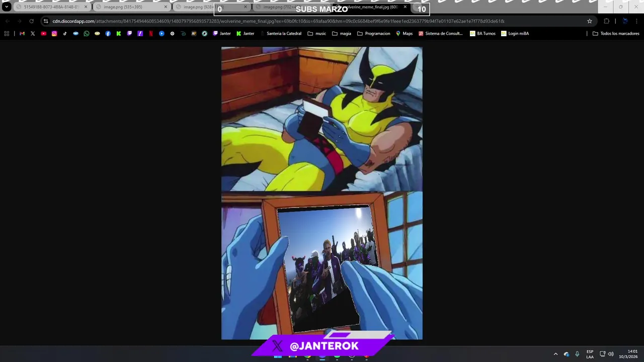
Task: Expand the Programacion bookmarks folder
Action: coord(374,34)
